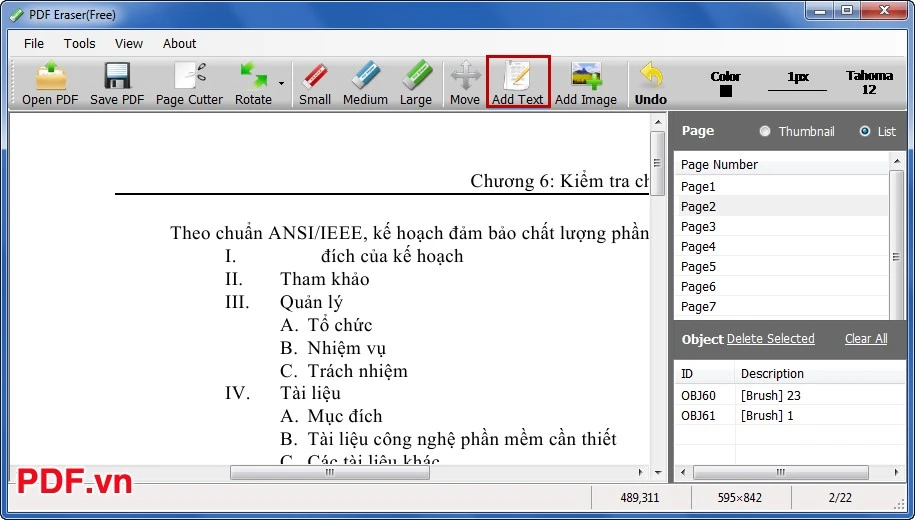Click the "Quản lý" heading in document
This screenshot has height=520, width=915.
pos(311,302)
